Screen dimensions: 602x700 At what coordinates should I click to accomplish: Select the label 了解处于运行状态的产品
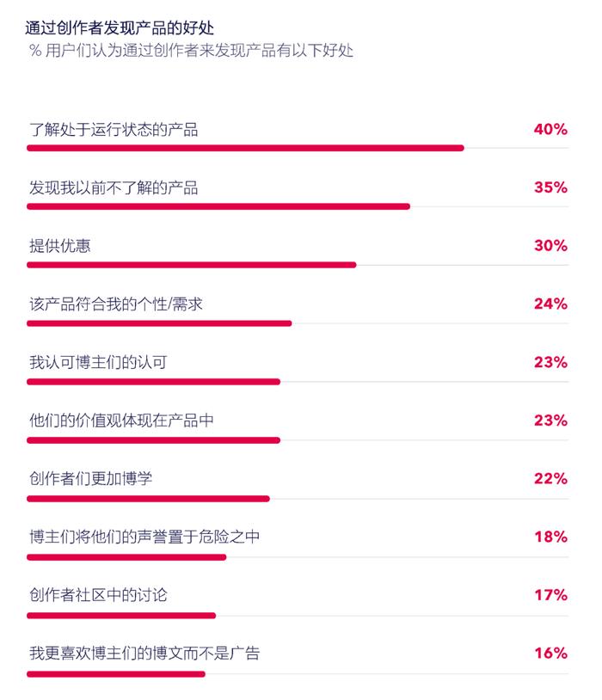pyautogui.click(x=114, y=130)
